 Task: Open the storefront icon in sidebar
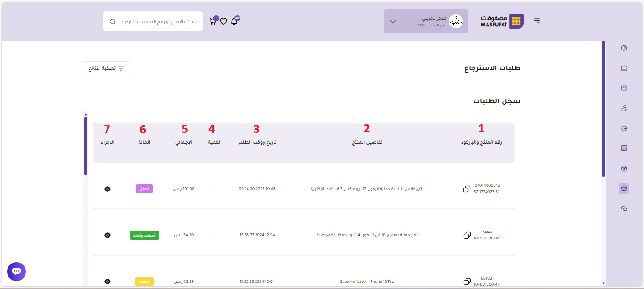pos(624,148)
